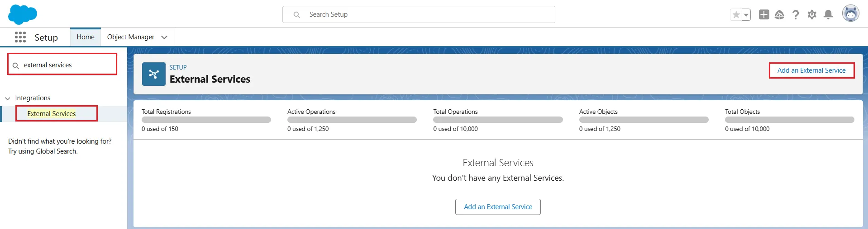Open the global actions plus icon
The width and height of the screenshot is (868, 229).
click(764, 14)
